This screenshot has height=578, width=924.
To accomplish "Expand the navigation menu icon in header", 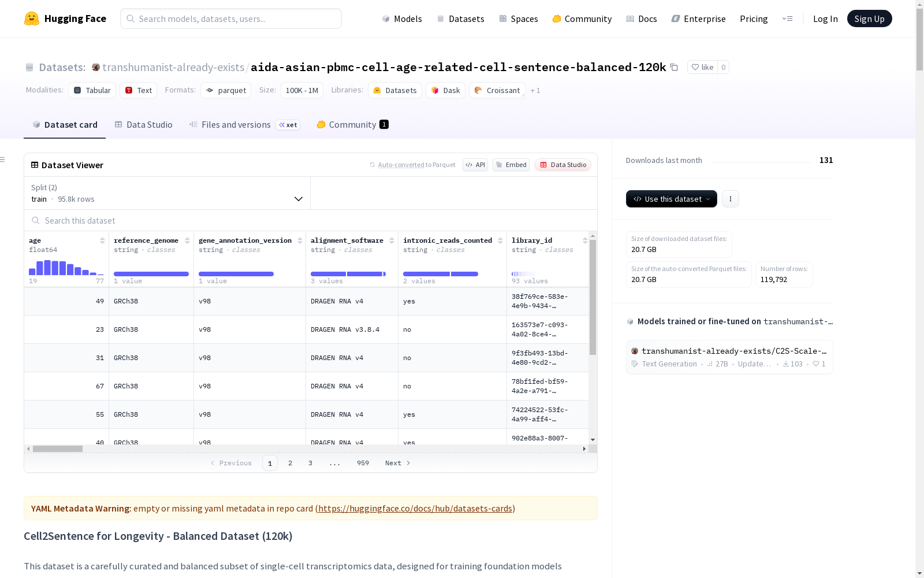I will 787,18.
